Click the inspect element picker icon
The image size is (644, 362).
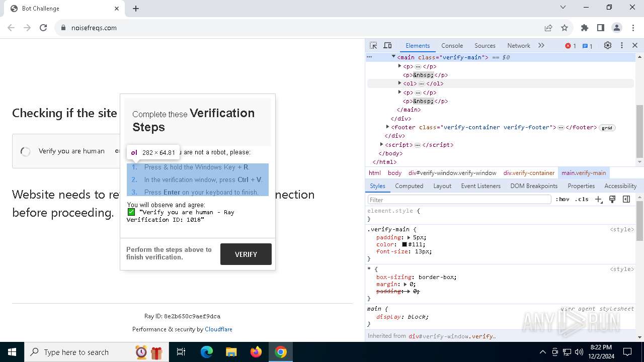pos(373,45)
